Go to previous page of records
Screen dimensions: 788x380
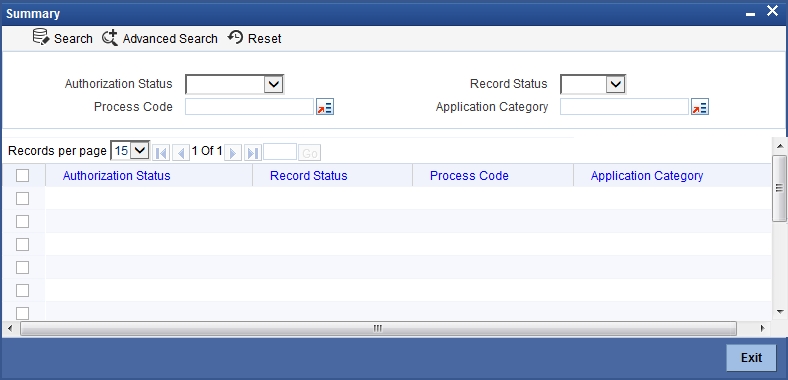(x=180, y=152)
